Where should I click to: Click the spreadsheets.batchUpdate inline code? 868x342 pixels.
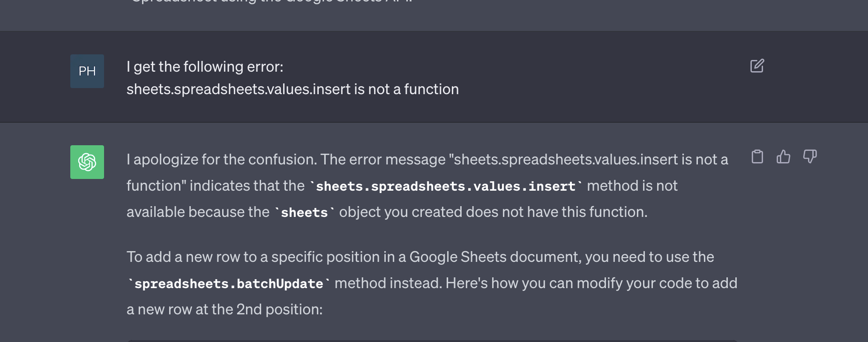coord(229,284)
